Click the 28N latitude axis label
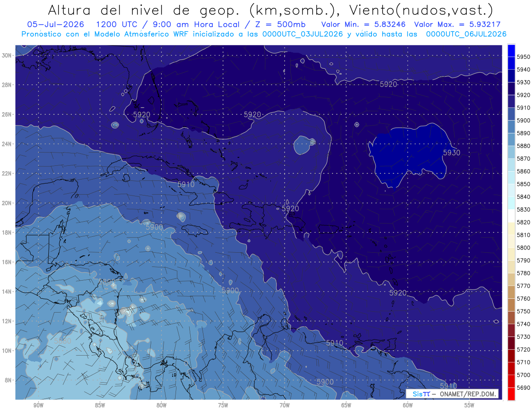 tap(7, 85)
